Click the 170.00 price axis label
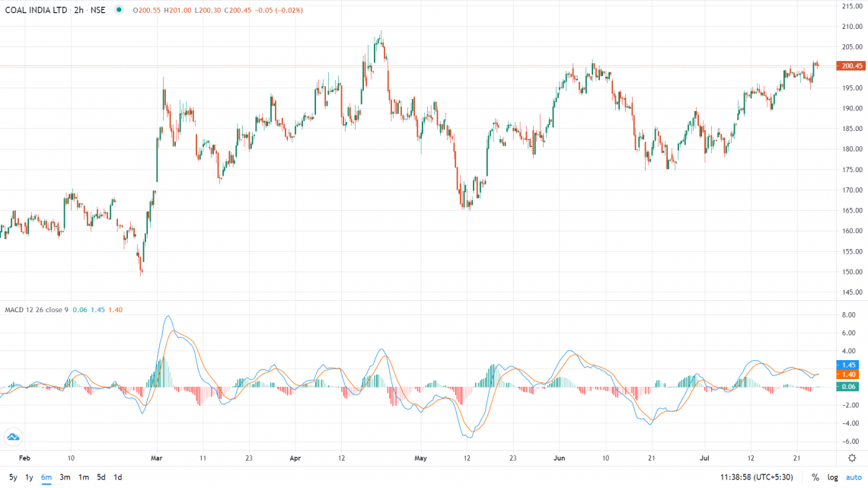Screen dimensions: 868x488 pyautogui.click(x=852, y=190)
